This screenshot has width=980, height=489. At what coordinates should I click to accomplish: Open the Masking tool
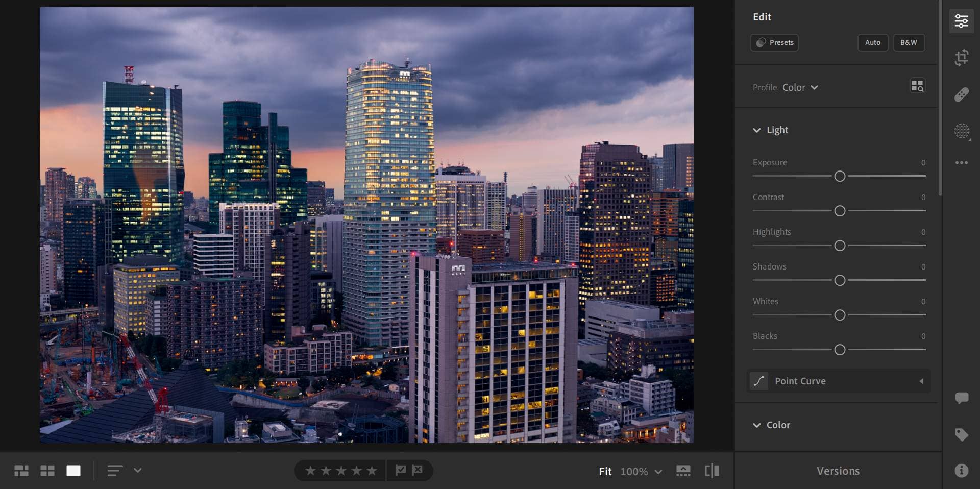click(962, 131)
